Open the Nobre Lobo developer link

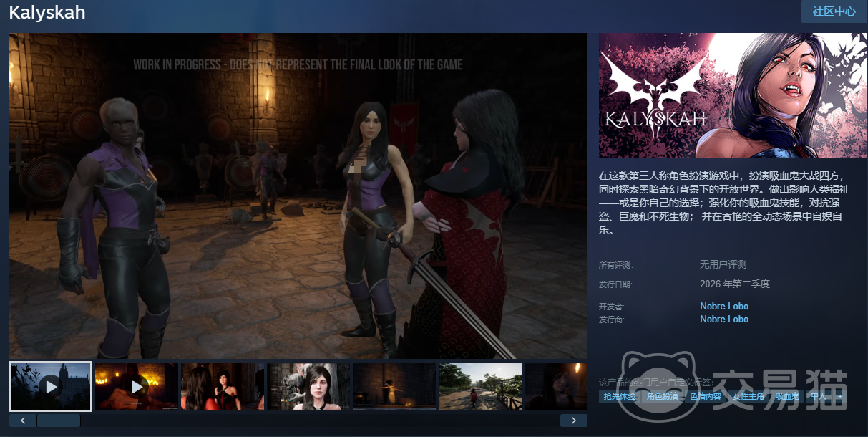click(724, 306)
